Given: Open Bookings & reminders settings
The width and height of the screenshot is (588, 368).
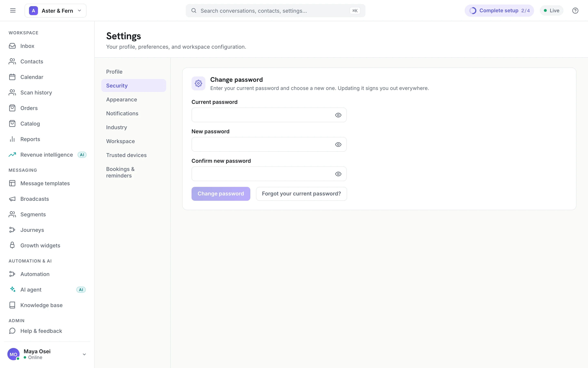Looking at the screenshot, I should (x=134, y=172).
